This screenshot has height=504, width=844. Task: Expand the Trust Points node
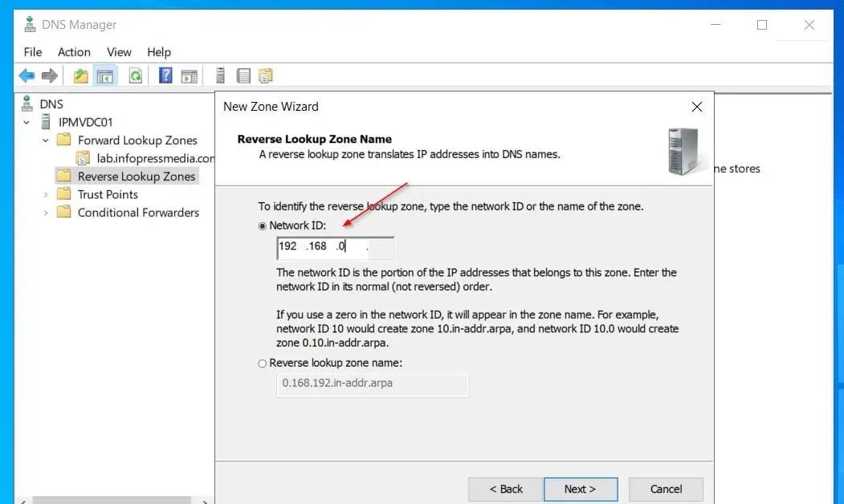coord(46,195)
